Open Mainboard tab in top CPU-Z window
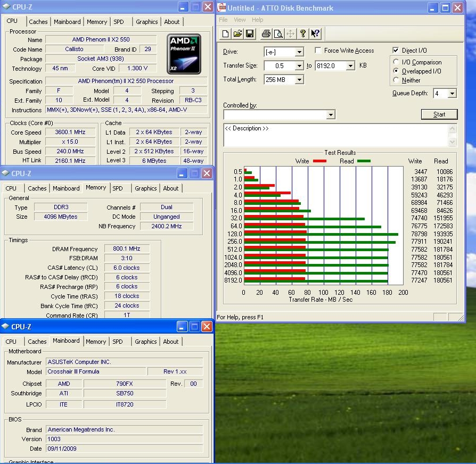Viewport: 476px width, 464px height. click(x=67, y=22)
